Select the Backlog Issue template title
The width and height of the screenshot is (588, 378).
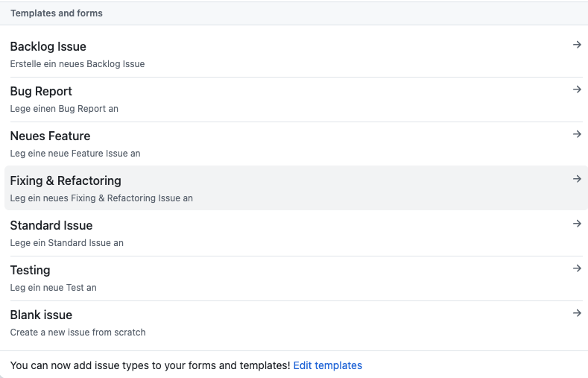coord(48,46)
